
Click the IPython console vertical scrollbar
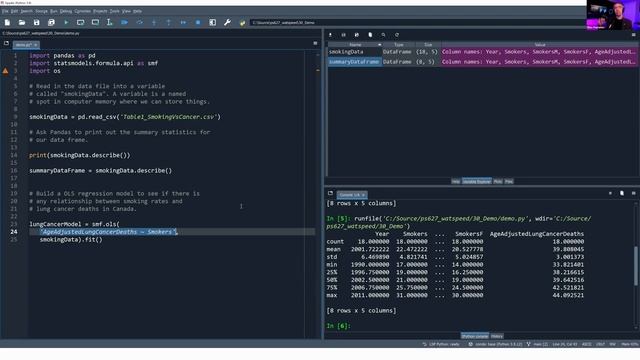(636, 265)
